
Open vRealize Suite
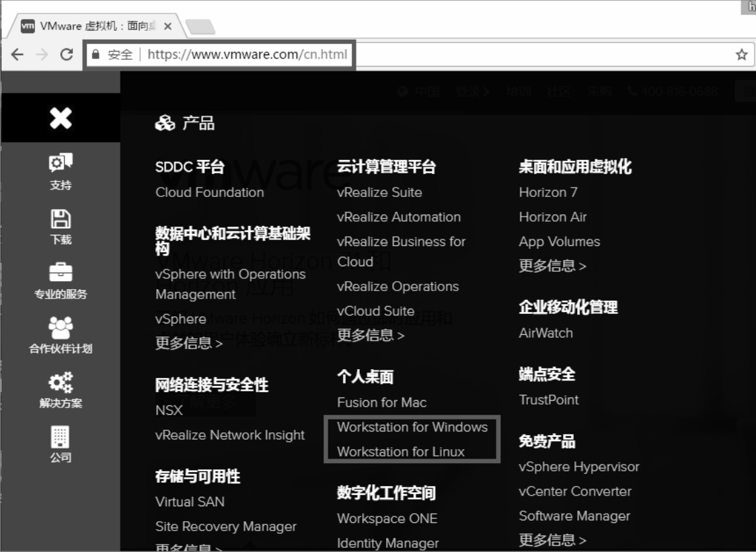[x=379, y=192]
